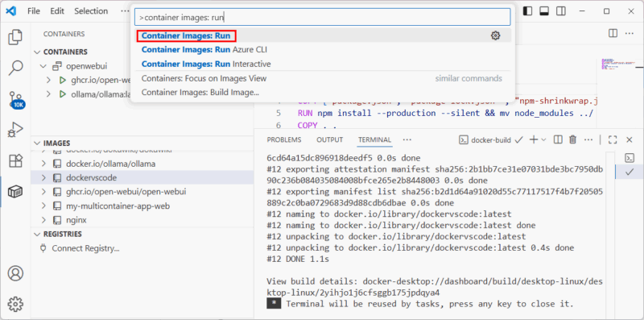Split the editor right
This screenshot has width=644, height=320.
click(x=613, y=33)
